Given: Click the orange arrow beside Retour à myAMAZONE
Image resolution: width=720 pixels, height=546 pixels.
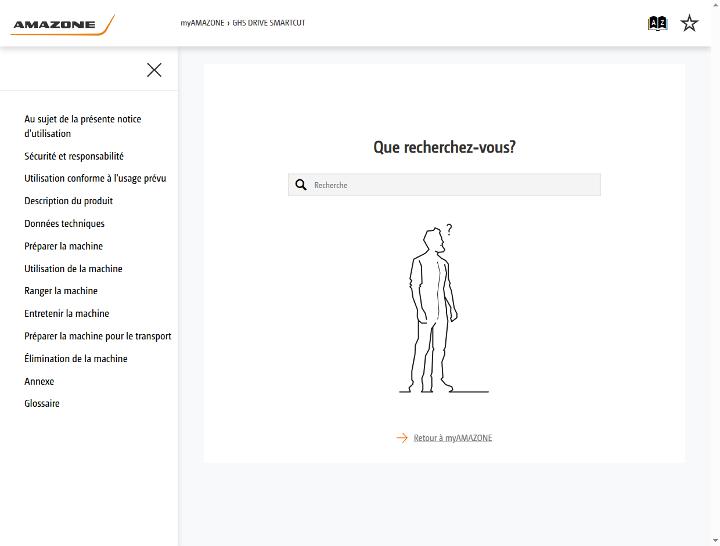Looking at the screenshot, I should tap(402, 438).
